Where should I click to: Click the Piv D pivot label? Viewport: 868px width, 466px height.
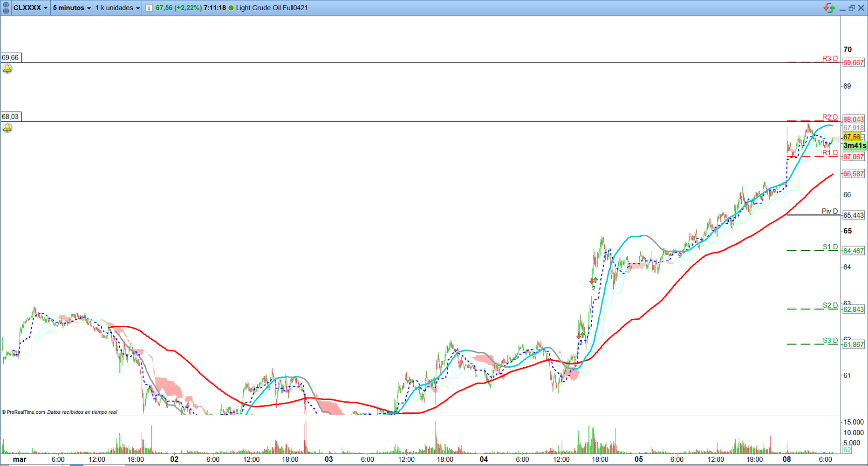point(830,212)
